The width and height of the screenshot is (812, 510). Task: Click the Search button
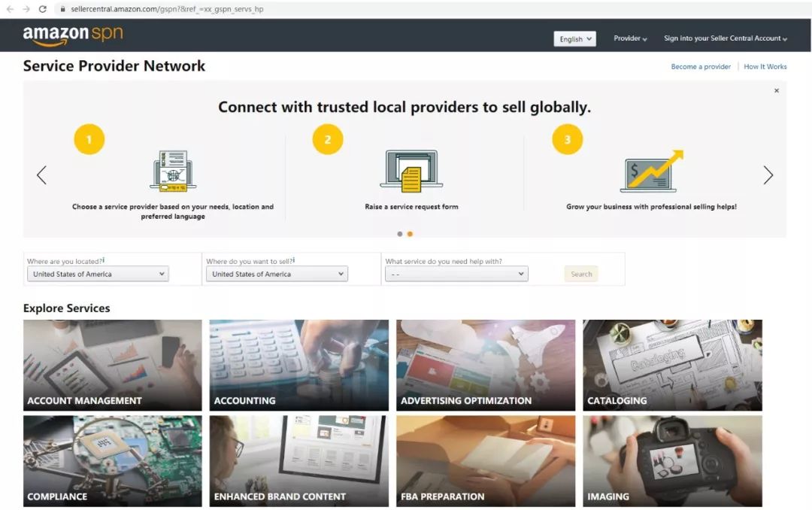point(581,274)
